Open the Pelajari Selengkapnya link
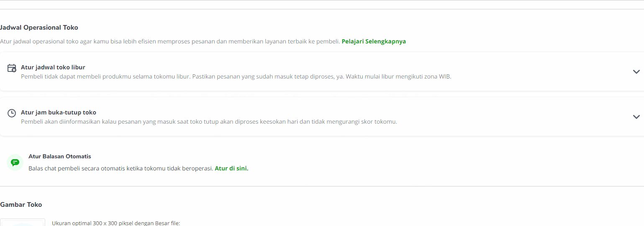 pos(374,41)
